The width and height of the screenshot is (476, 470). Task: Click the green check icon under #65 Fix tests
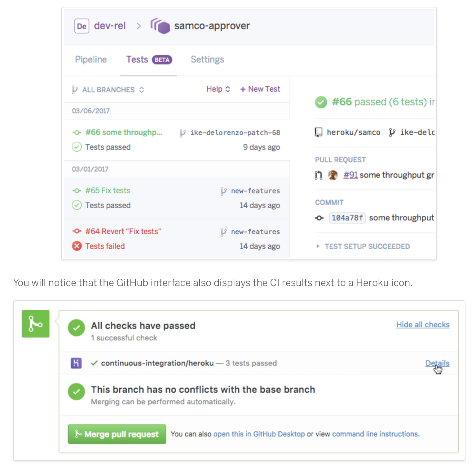[x=77, y=205]
